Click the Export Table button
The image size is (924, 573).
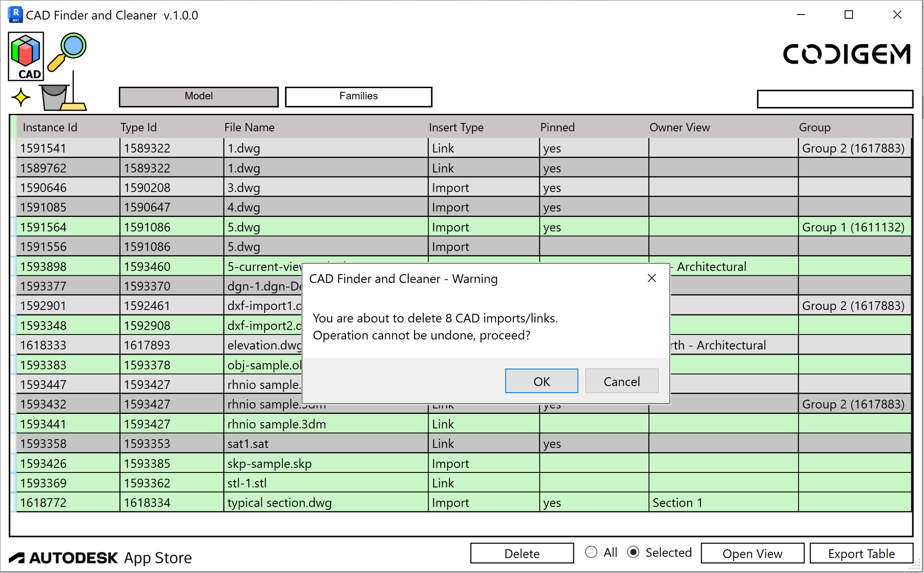(x=861, y=553)
